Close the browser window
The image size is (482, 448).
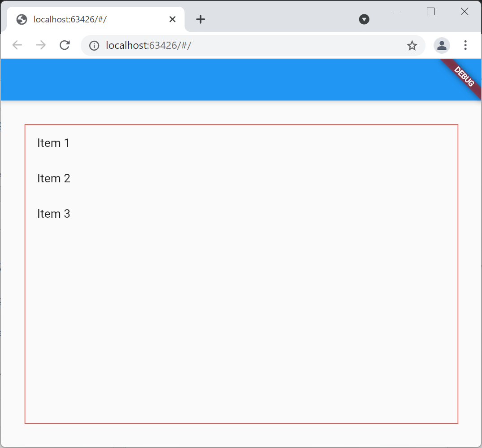coord(465,11)
